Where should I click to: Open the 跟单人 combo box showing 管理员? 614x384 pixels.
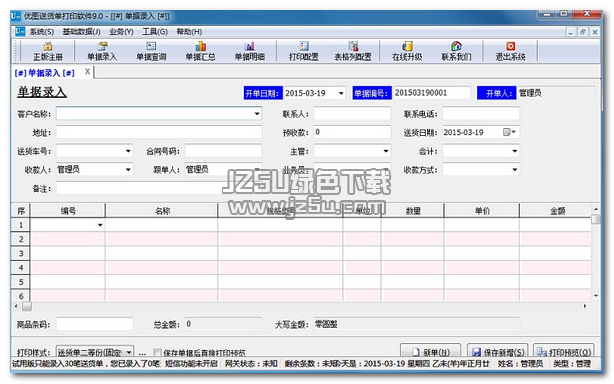click(223, 169)
